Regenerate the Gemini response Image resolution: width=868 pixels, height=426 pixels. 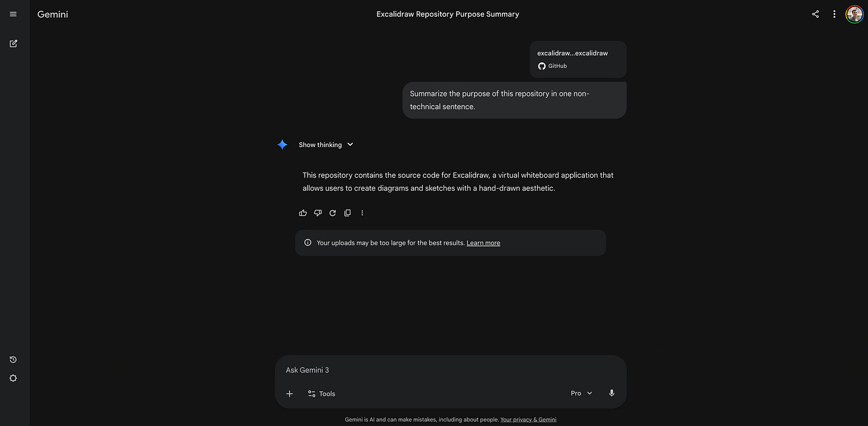pyautogui.click(x=333, y=213)
